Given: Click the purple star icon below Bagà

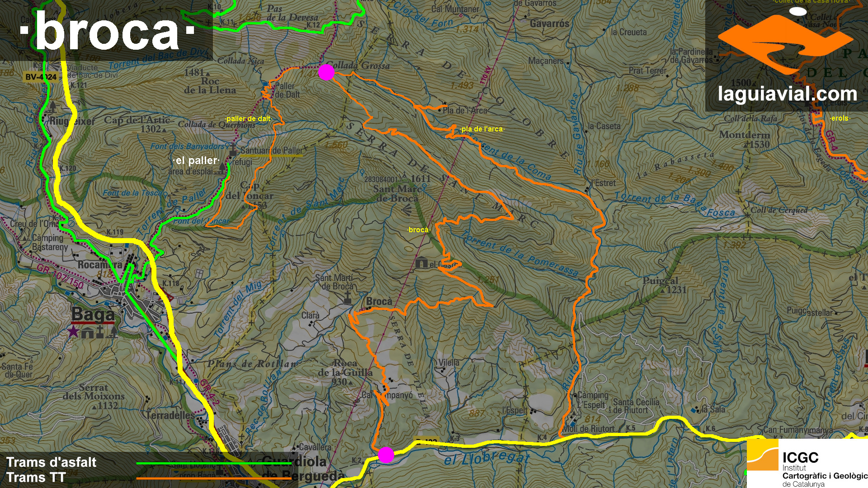Looking at the screenshot, I should (x=73, y=332).
